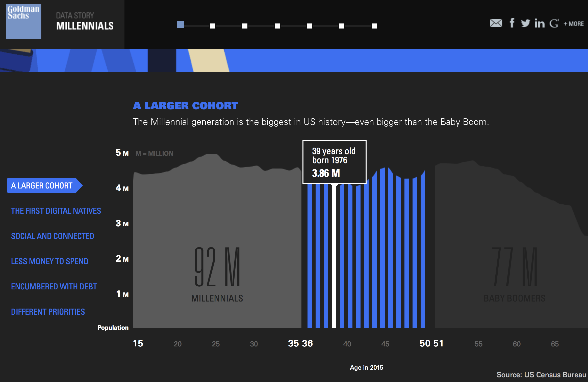Click the '40' age axis label
This screenshot has height=382, width=588.
347,344
